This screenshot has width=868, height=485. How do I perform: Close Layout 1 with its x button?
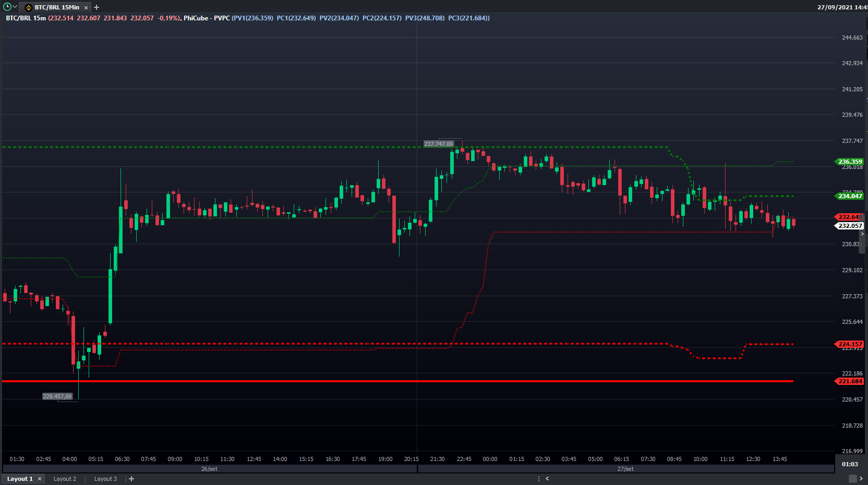tap(40, 479)
